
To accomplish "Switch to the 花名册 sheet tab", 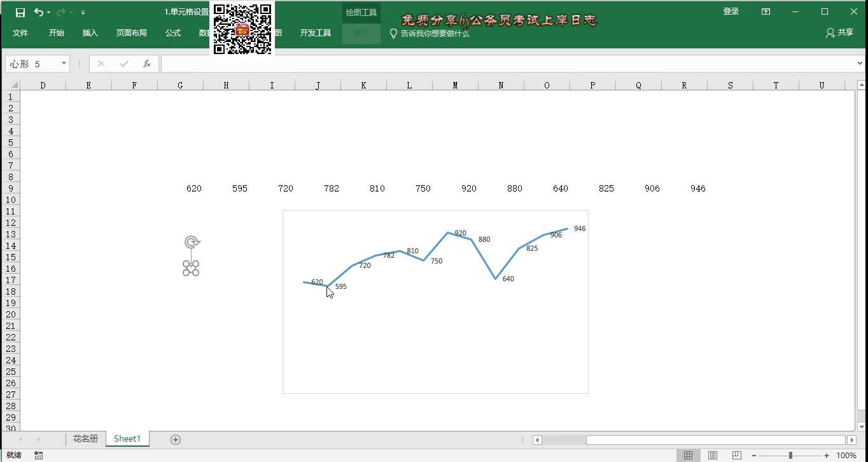I will point(85,438).
